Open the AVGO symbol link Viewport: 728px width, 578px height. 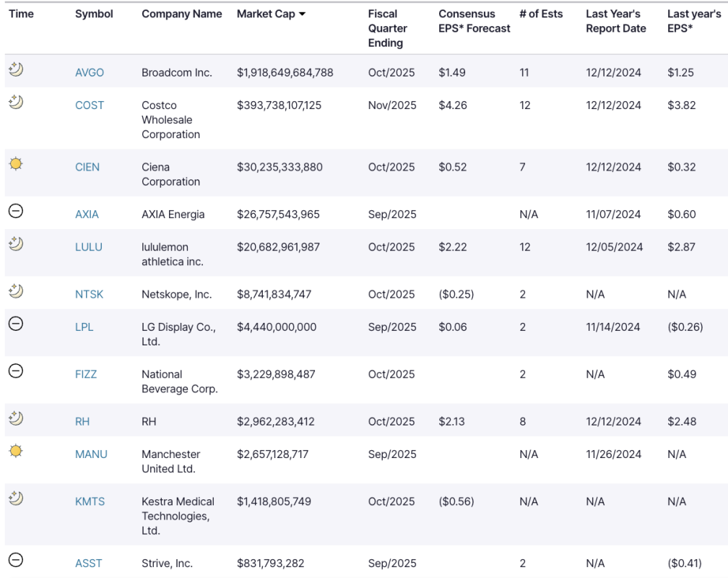(x=90, y=72)
